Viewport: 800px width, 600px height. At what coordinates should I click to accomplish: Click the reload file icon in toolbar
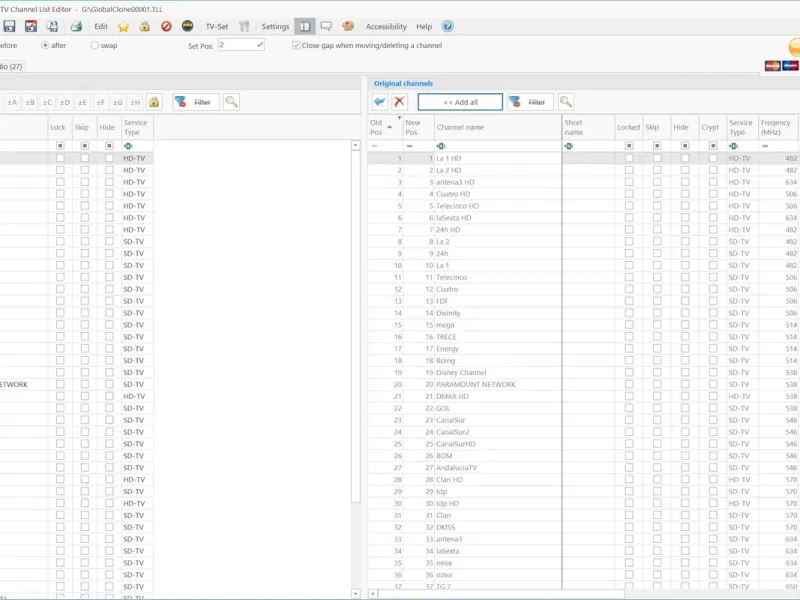53,27
